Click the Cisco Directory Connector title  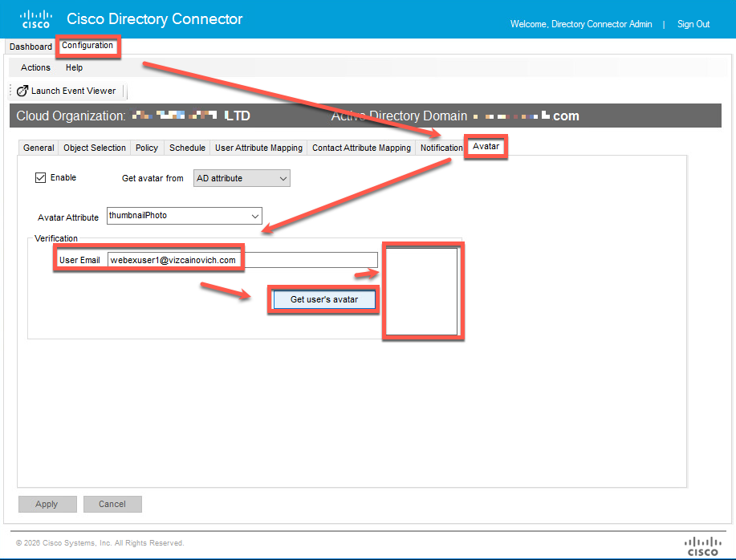click(x=154, y=18)
